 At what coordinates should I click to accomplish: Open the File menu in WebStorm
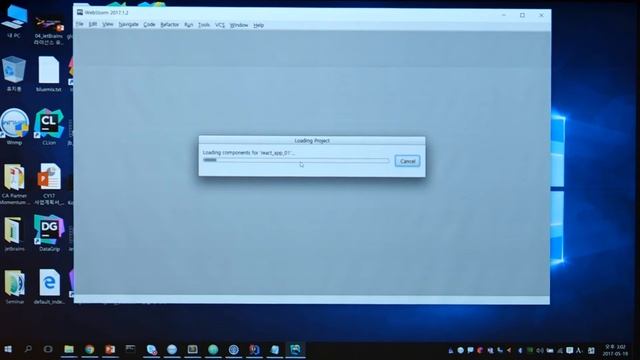(80, 24)
